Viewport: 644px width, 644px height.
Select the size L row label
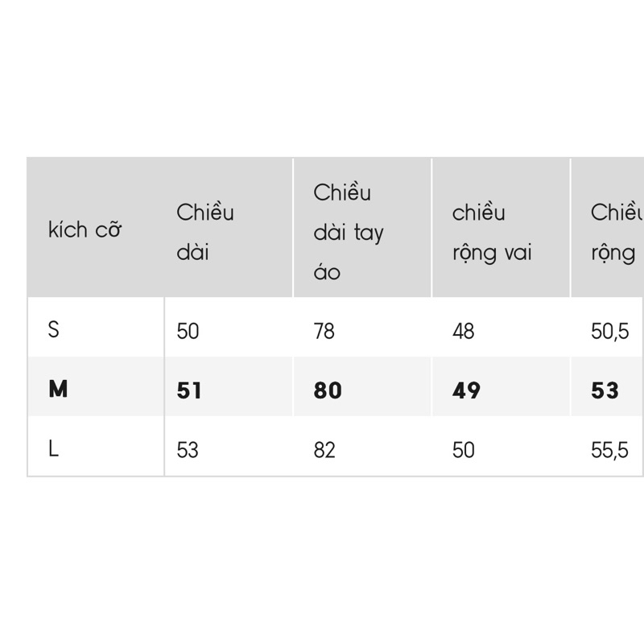pos(54,449)
